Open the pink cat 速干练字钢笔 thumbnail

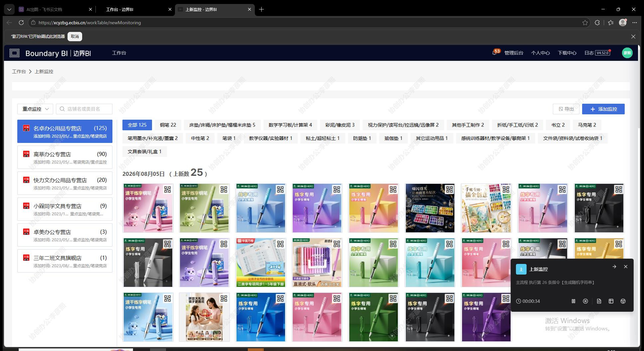pyautogui.click(x=148, y=208)
